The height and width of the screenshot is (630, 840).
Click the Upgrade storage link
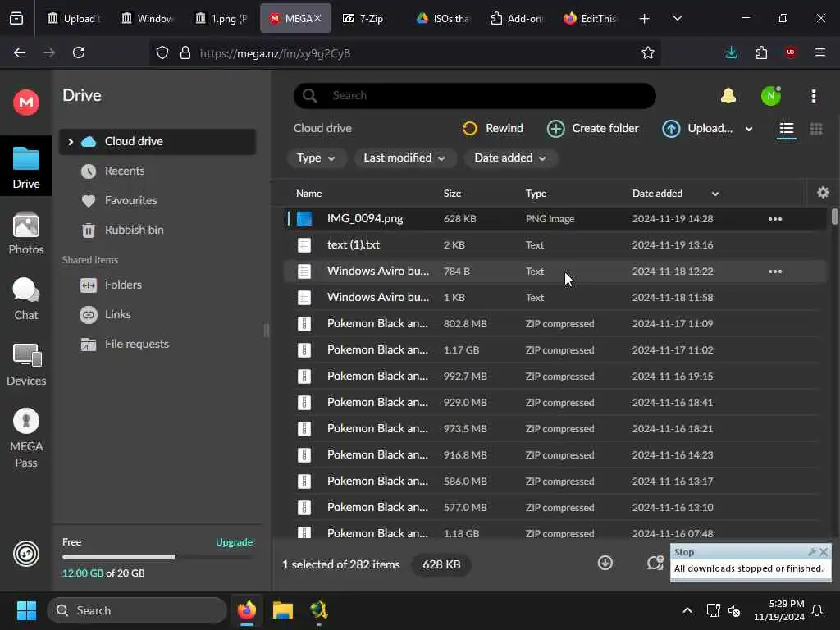tap(234, 541)
